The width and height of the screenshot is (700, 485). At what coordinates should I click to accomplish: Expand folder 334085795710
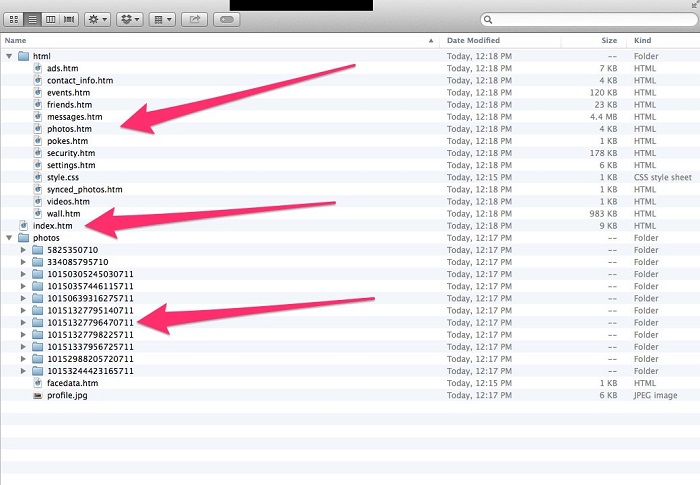(x=23, y=262)
